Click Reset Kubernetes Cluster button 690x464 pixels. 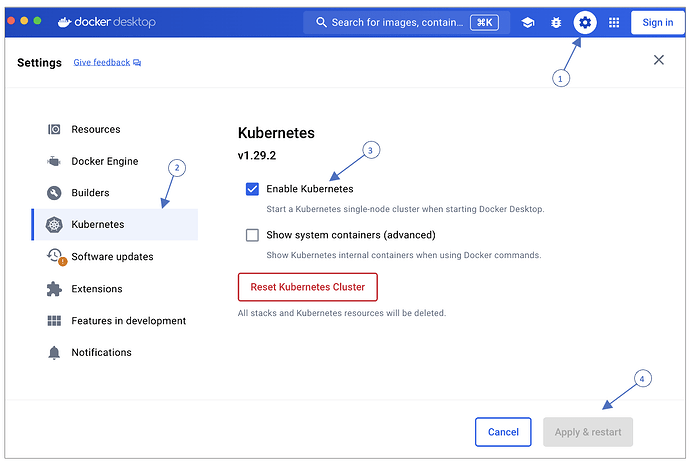(308, 287)
